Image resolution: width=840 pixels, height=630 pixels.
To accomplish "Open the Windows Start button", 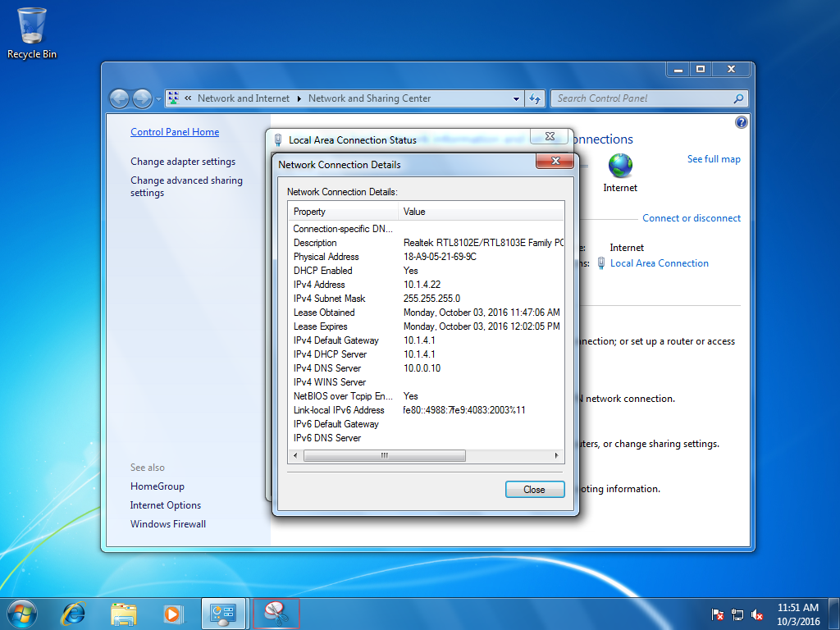I will [x=22, y=614].
